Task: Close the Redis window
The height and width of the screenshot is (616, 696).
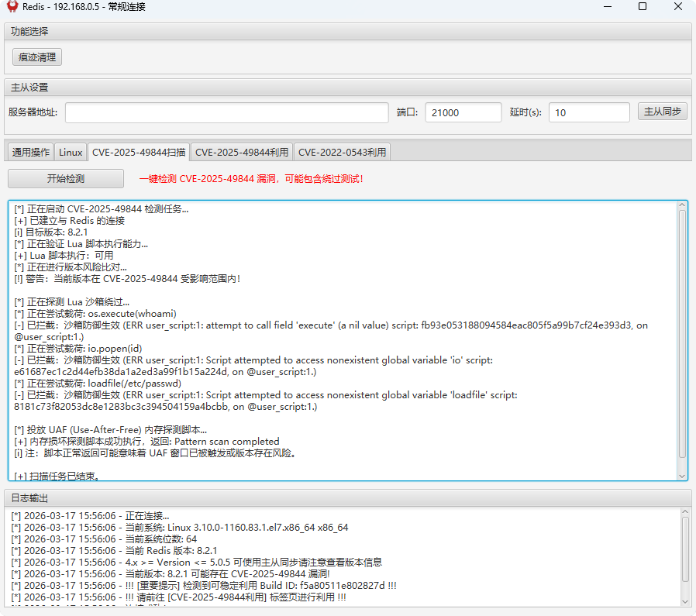Action: coord(678,7)
